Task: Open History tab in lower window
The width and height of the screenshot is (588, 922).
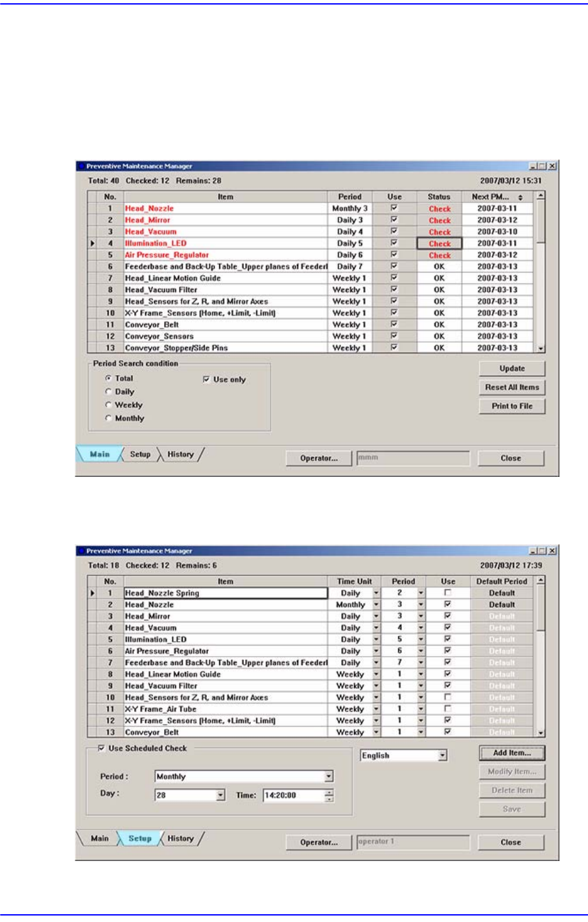Action: tap(181, 838)
